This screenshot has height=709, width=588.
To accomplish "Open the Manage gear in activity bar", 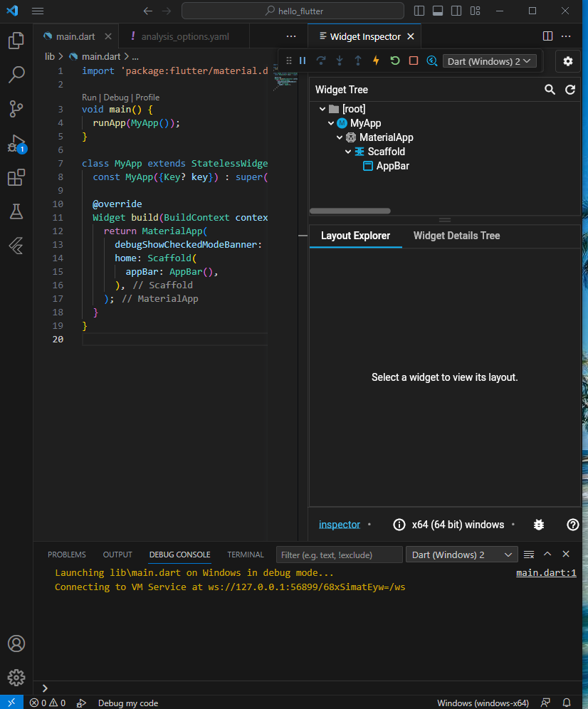I will [16, 678].
